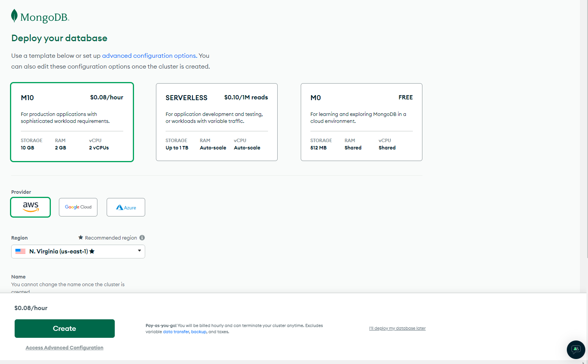Click the Region field label

click(x=20, y=238)
